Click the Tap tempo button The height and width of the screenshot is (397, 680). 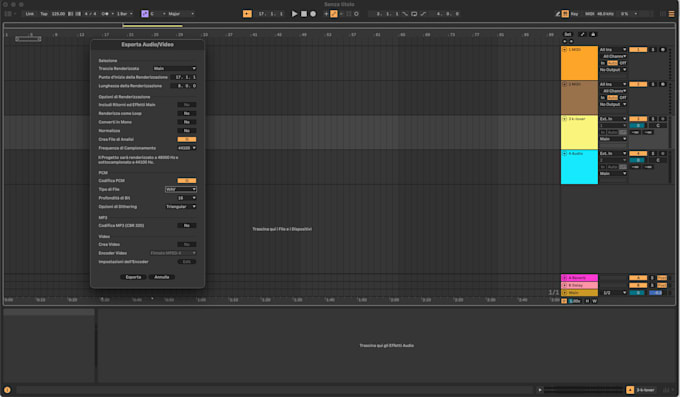coord(44,14)
